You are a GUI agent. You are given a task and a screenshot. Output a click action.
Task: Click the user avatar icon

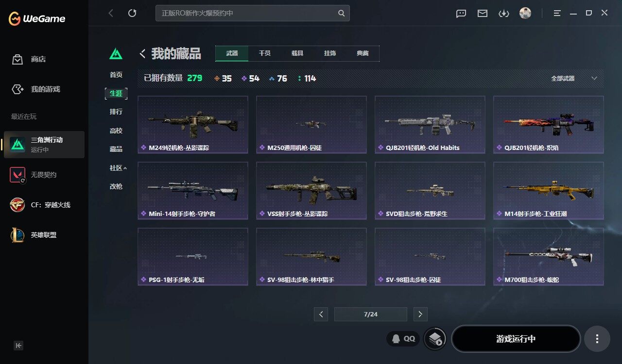point(525,13)
